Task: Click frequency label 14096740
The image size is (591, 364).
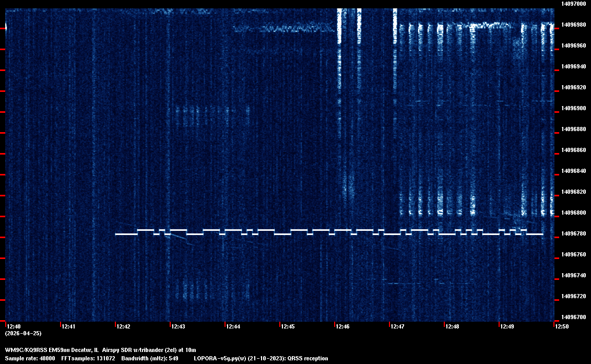Action: (574, 275)
